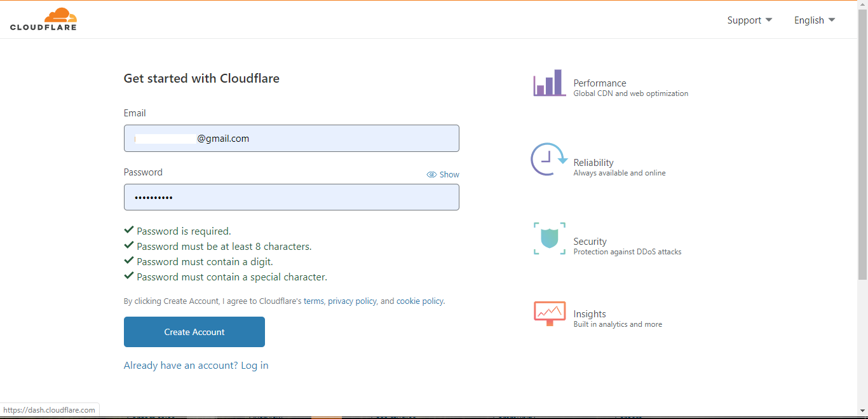Screen dimensions: 868x419
Task: Click the eye icon next to Show
Action: click(431, 174)
